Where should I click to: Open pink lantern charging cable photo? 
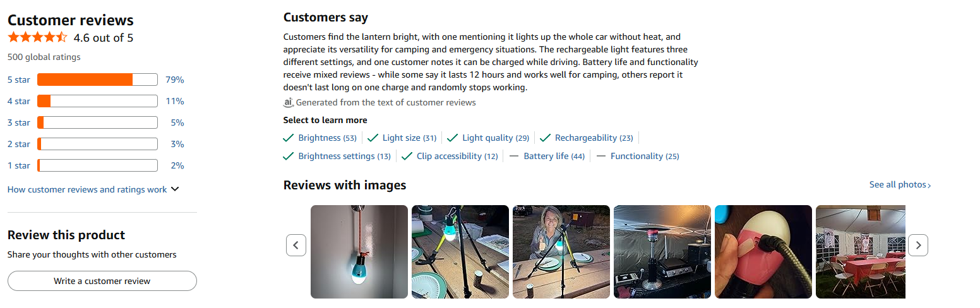click(763, 251)
